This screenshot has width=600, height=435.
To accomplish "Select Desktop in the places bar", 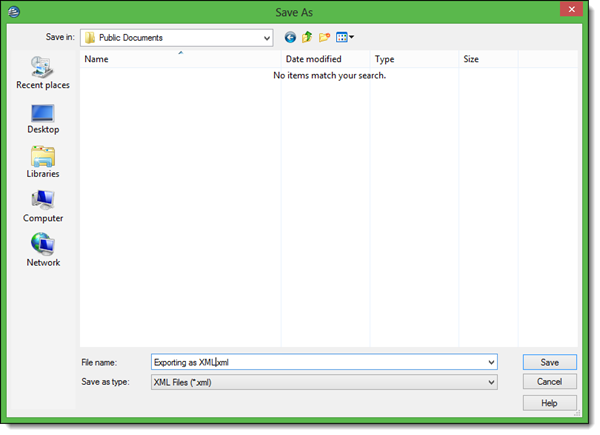I will coord(43,118).
